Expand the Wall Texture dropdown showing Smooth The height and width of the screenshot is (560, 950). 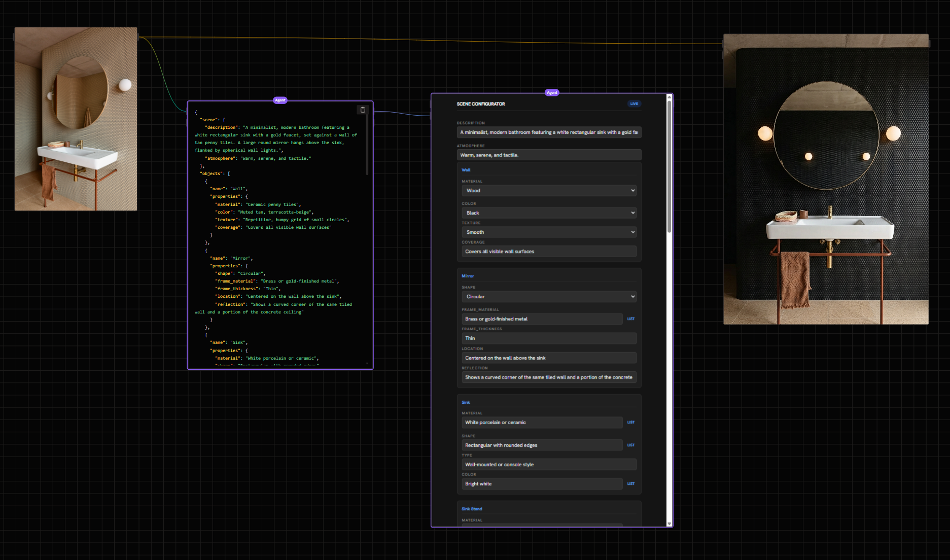(x=549, y=232)
